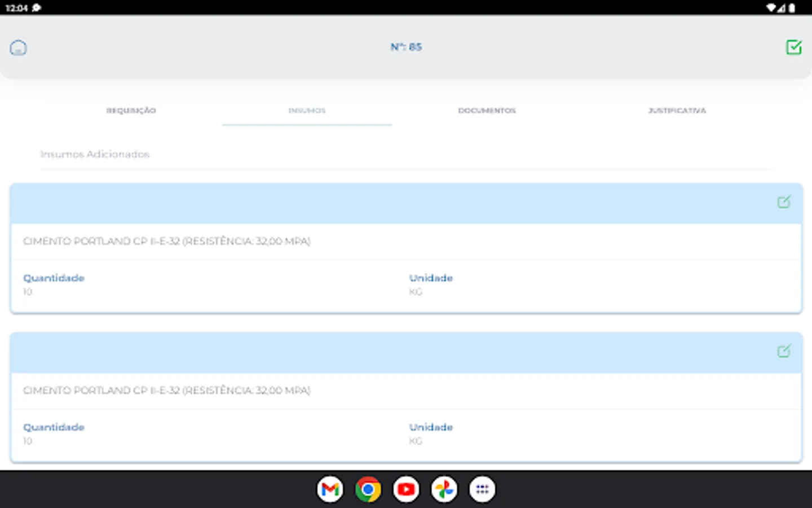Click the Insumos Adicionados heading
This screenshot has height=508, width=812.
95,154
